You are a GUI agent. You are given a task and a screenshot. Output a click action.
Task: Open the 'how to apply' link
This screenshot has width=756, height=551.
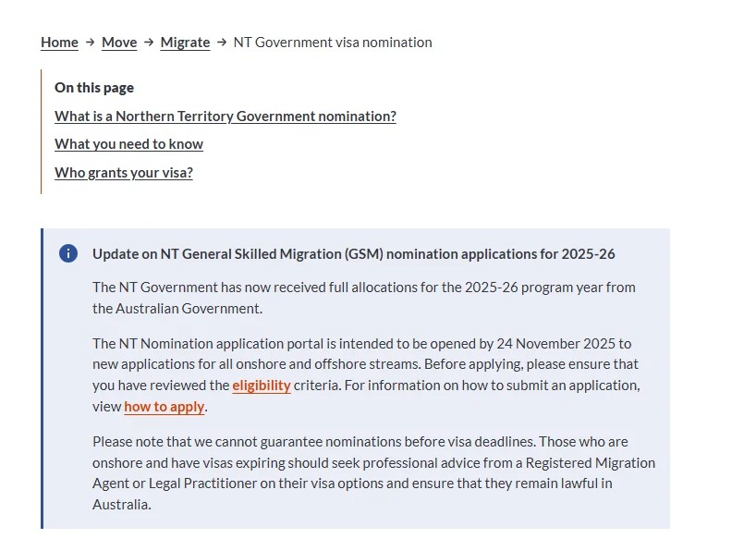[165, 407]
